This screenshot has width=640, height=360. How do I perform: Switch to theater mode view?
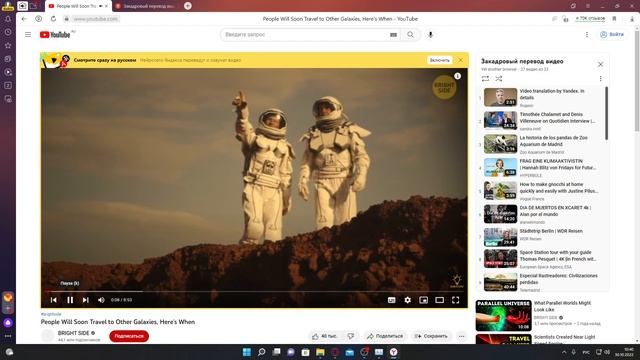coord(440,300)
